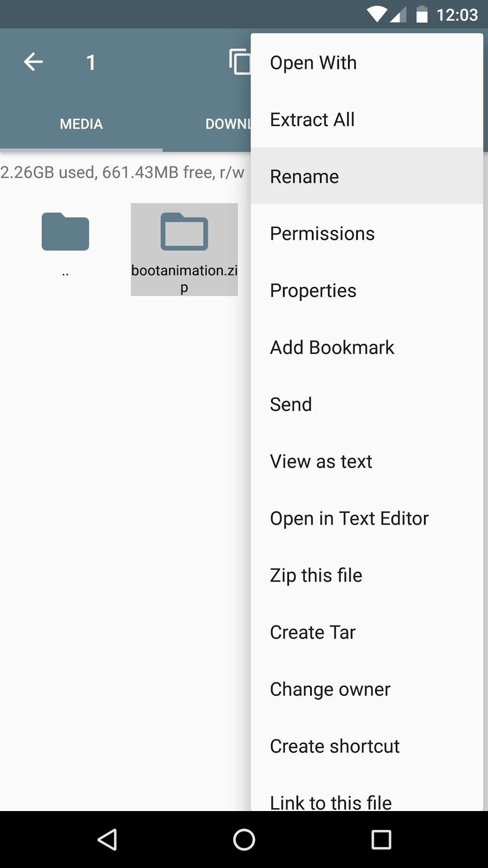The image size is (488, 868).
Task: Choose Open in Text Editor
Action: point(367,518)
